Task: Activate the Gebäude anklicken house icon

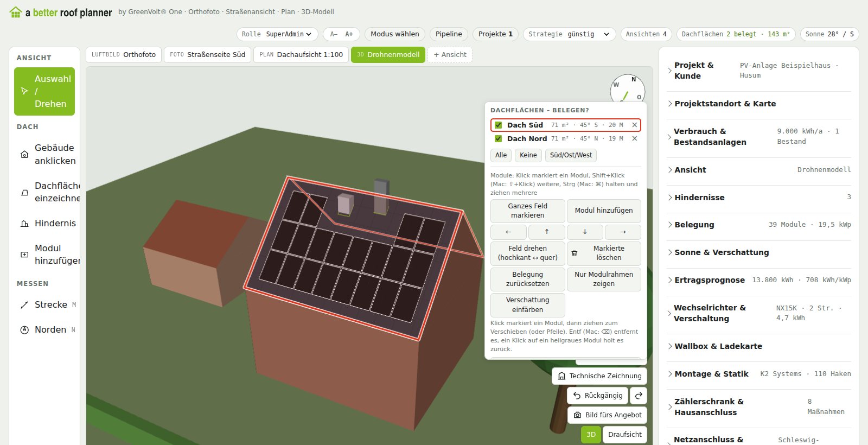Action: pos(24,154)
